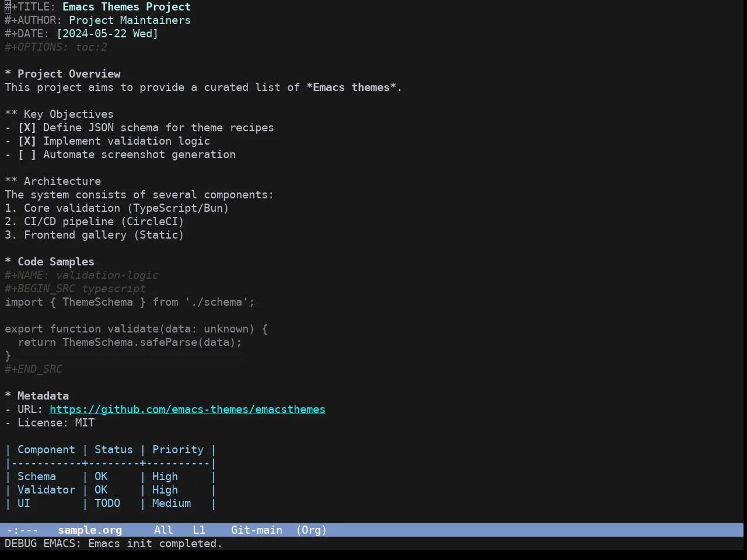Collapse the Code Samples heading
This screenshot has width=747, height=560.
coord(50,262)
